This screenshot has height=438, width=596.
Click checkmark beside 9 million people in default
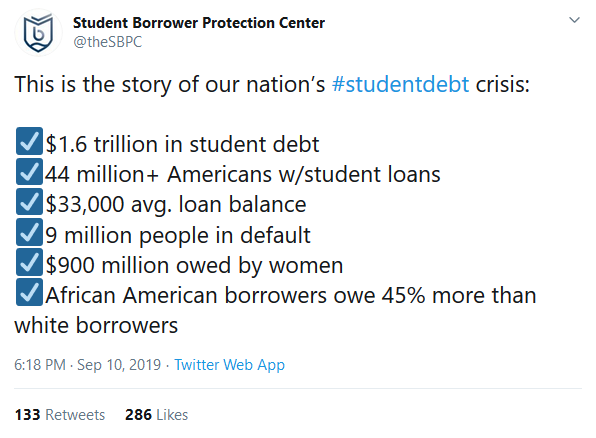pyautogui.click(x=29, y=232)
